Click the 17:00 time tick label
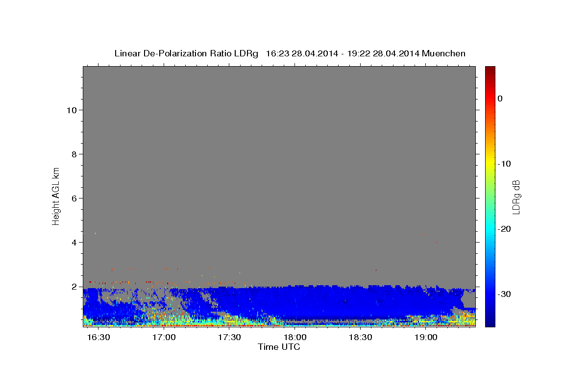Image resolution: width=588 pixels, height=392 pixels. 164,338
